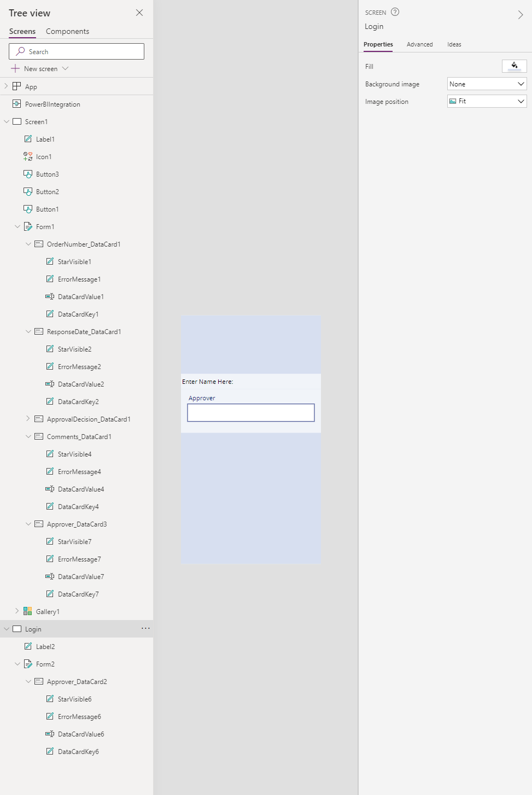Click the gallery icon beside Gallery1
Screen dimensions: 532x795
(x=28, y=611)
